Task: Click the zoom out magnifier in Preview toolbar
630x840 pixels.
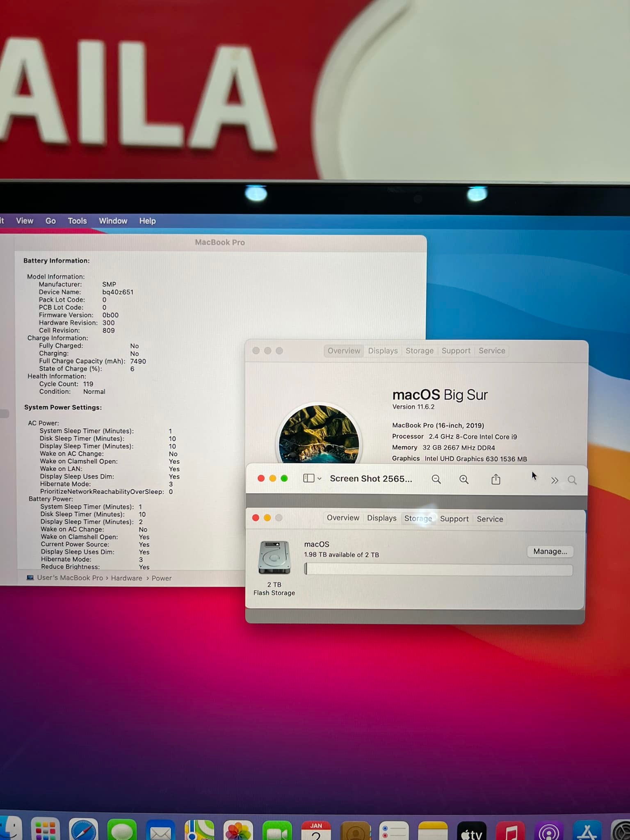Action: click(x=436, y=479)
